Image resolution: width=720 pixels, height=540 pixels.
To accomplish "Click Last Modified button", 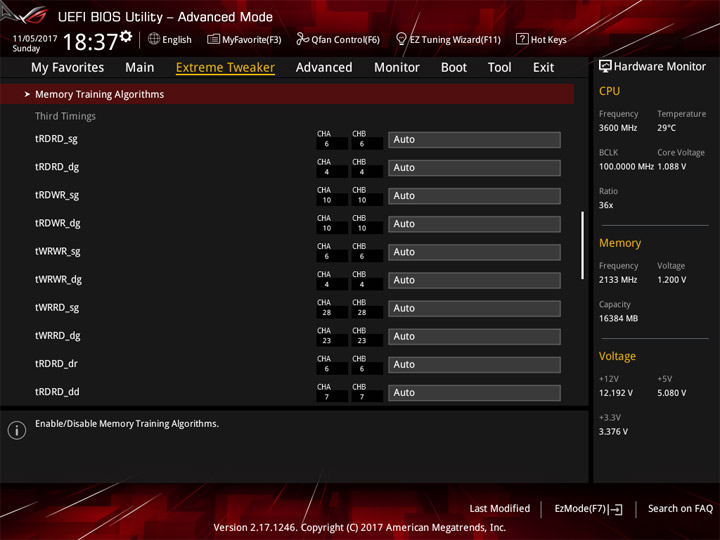I will (500, 508).
